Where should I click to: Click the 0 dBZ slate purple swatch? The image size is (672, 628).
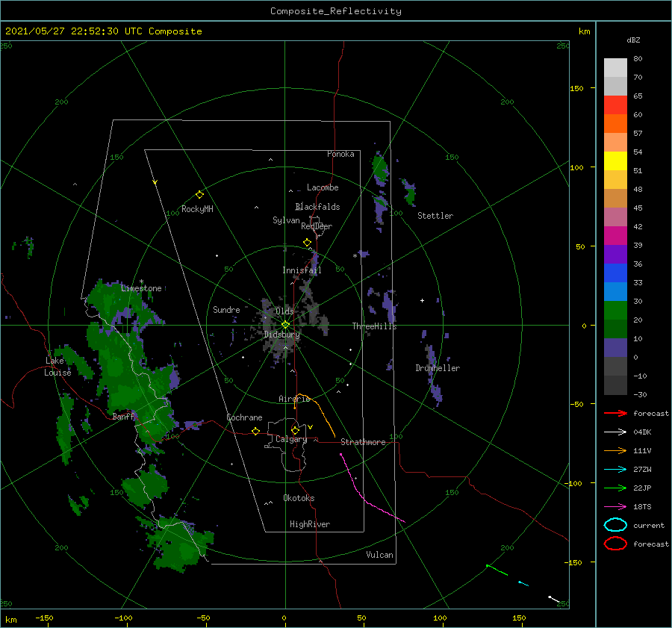click(x=615, y=348)
